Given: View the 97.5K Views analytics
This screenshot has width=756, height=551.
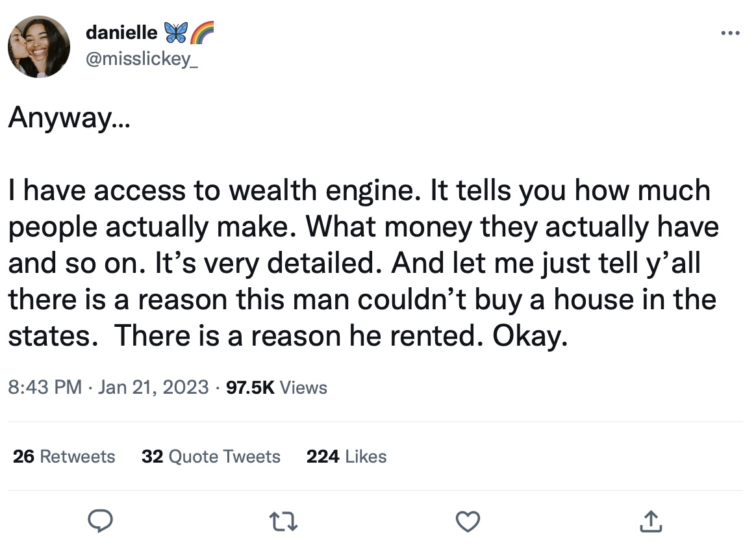Looking at the screenshot, I should [x=276, y=388].
